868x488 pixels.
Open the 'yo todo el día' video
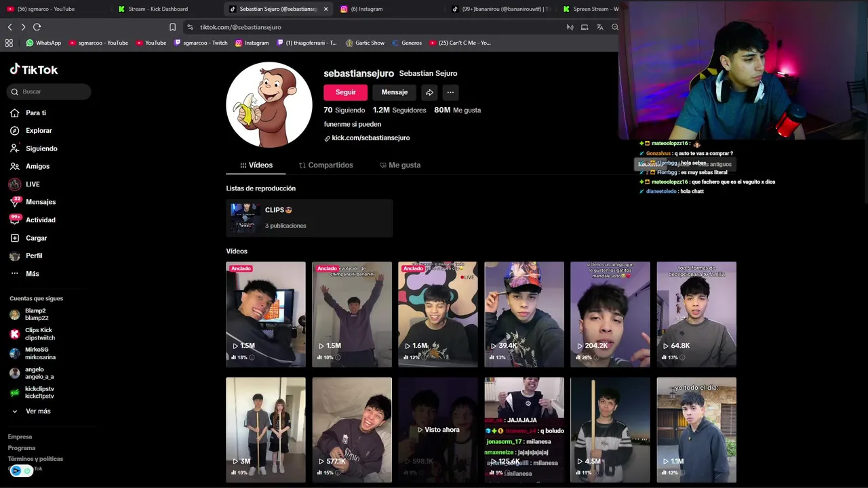pos(696,430)
